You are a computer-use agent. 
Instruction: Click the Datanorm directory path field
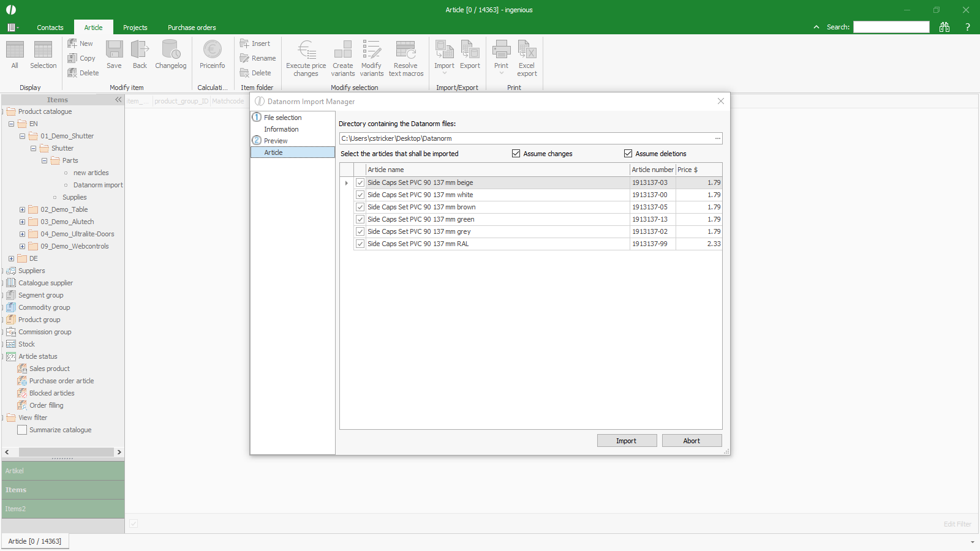click(526, 138)
